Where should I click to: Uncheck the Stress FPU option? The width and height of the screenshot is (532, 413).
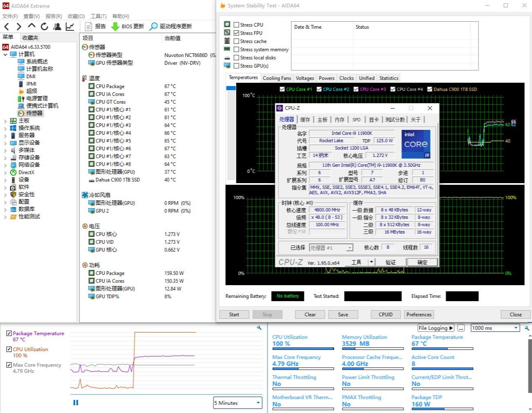pyautogui.click(x=236, y=33)
